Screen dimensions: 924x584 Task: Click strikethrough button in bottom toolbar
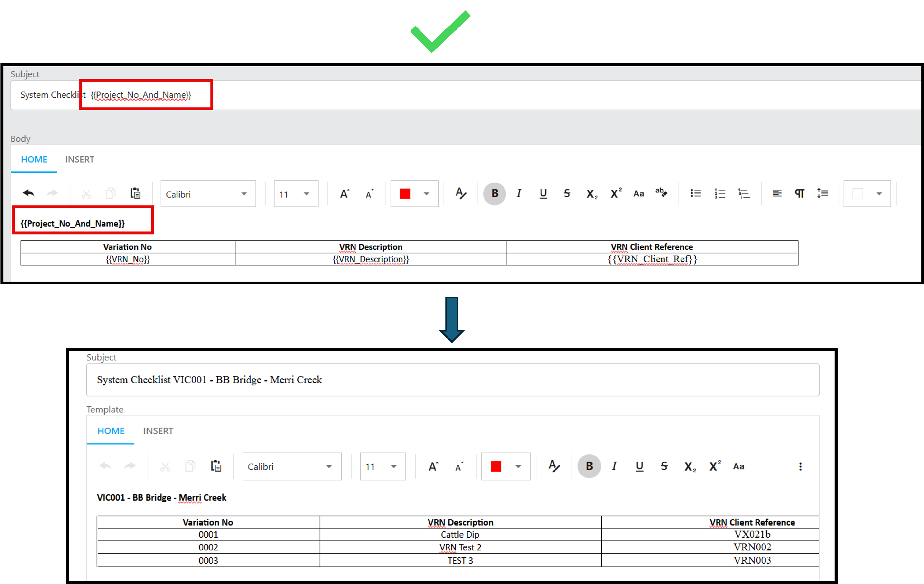coord(664,466)
